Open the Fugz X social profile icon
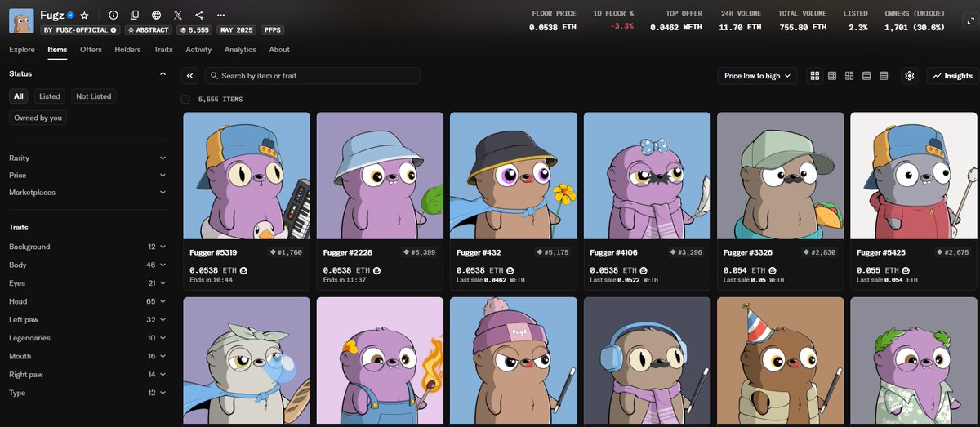 pos(178,15)
